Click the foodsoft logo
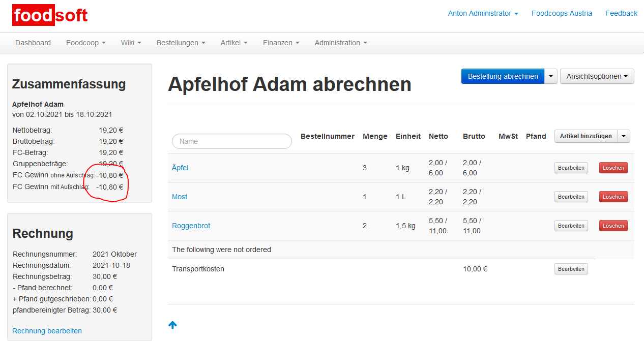644x341 pixels. coord(50,16)
